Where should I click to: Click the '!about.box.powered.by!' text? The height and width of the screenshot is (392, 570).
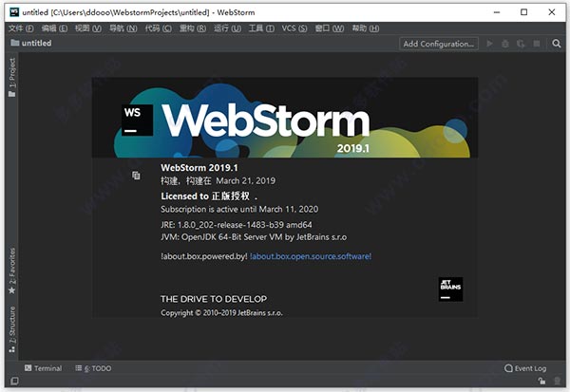click(x=204, y=256)
